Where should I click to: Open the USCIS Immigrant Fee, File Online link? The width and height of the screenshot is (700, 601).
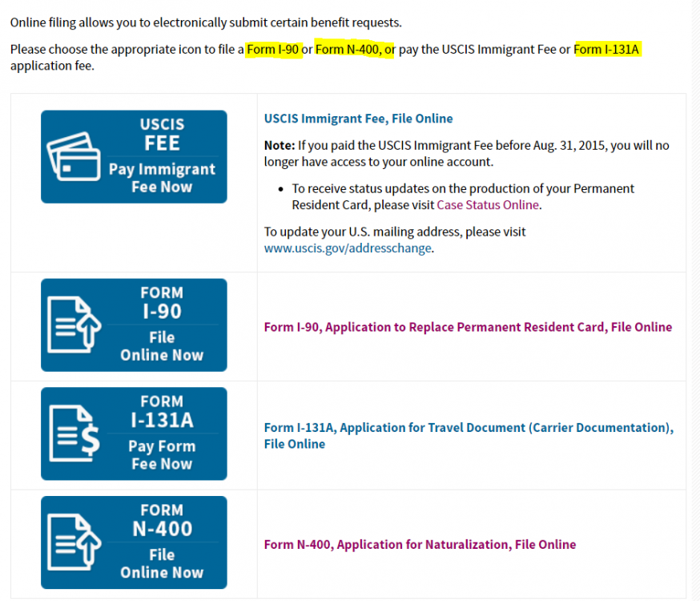(359, 119)
